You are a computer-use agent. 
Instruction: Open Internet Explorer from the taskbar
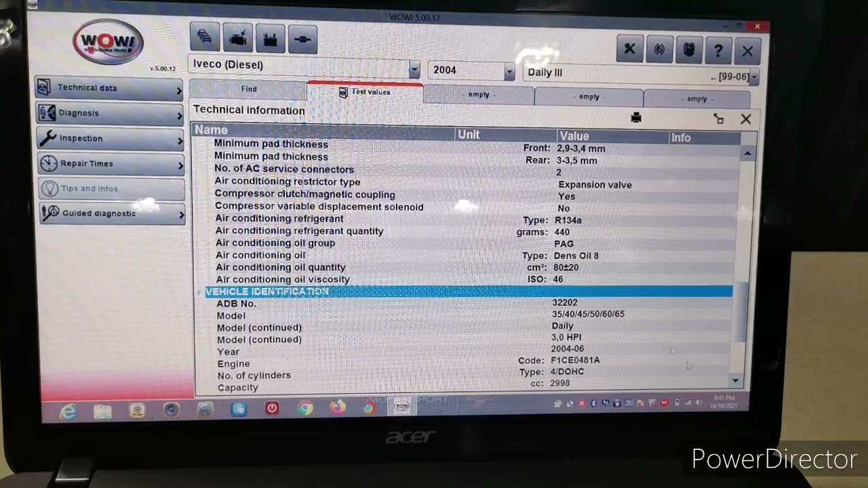[x=68, y=411]
